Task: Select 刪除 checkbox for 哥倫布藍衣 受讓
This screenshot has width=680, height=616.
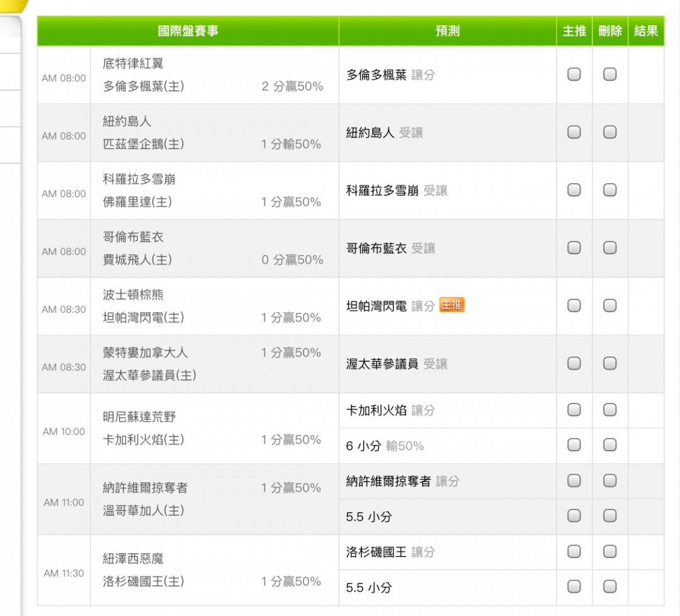Action: [609, 247]
